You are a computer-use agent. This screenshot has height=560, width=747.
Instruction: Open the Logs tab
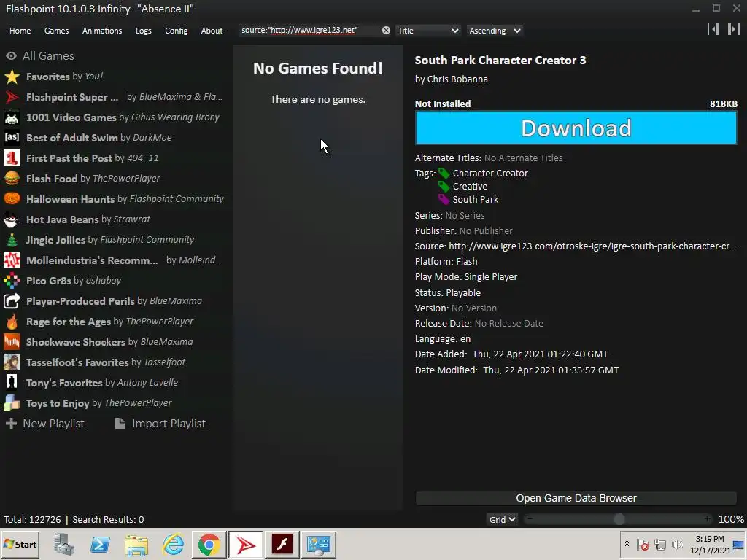click(144, 31)
